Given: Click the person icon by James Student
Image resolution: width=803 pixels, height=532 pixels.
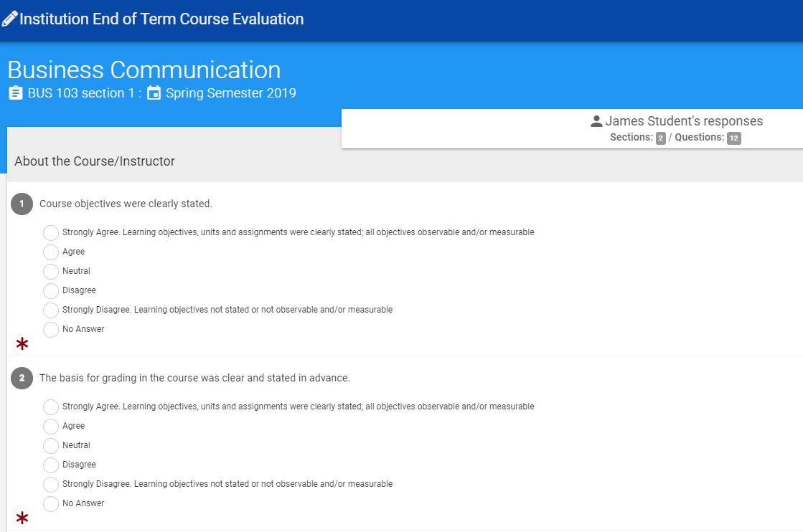Looking at the screenshot, I should (596, 121).
